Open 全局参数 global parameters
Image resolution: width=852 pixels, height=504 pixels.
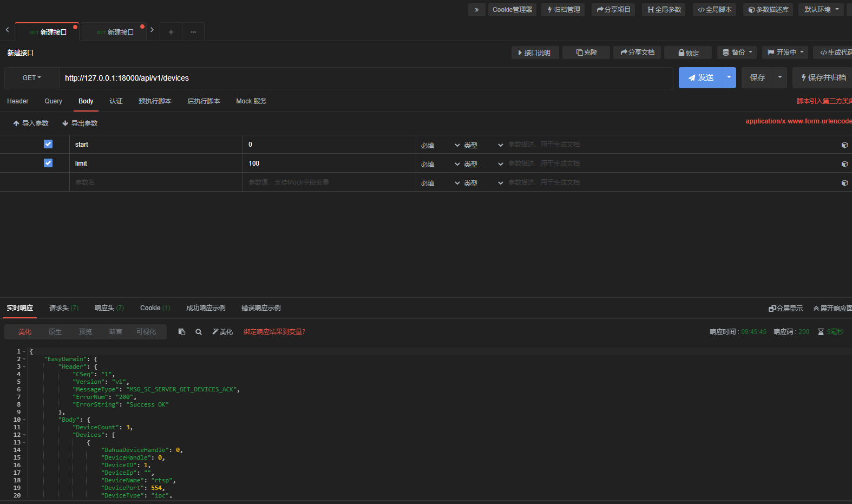tap(664, 10)
